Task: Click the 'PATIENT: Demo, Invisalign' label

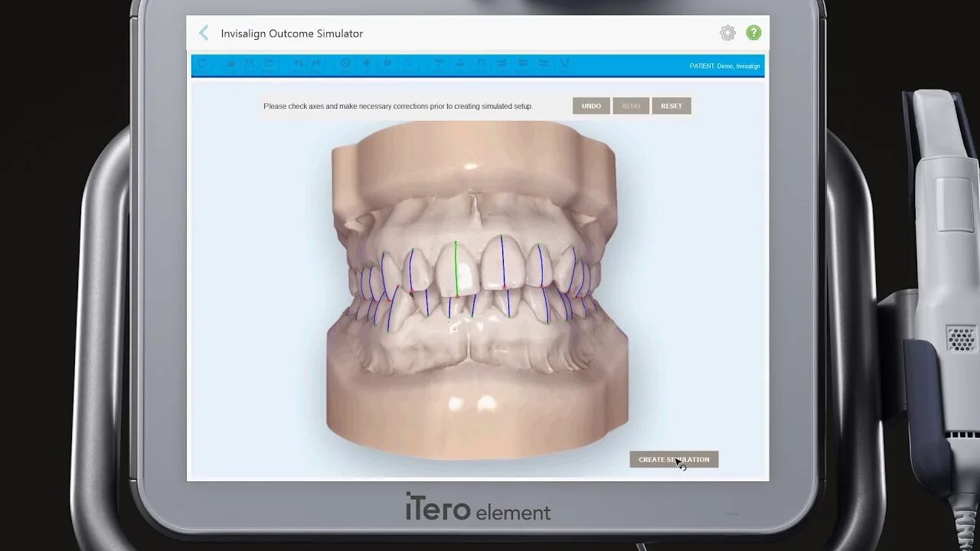Action: (724, 66)
